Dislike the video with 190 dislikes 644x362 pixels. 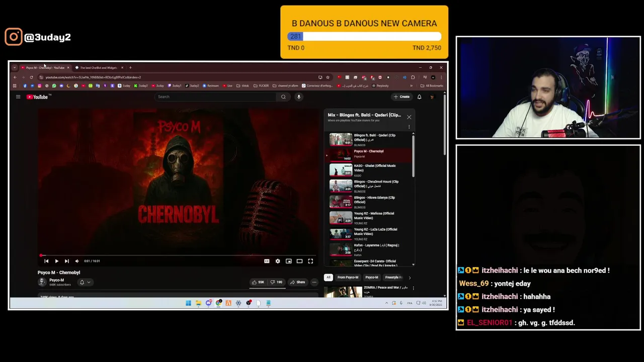pos(276,282)
